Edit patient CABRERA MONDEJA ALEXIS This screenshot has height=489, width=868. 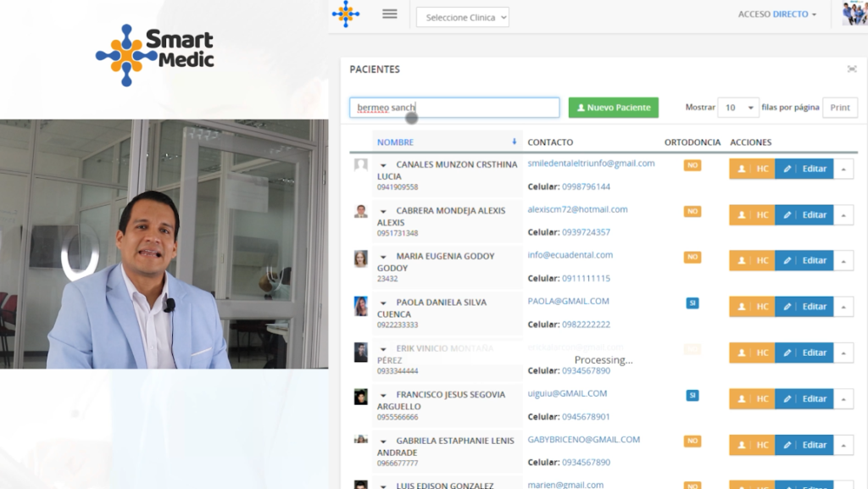(804, 214)
